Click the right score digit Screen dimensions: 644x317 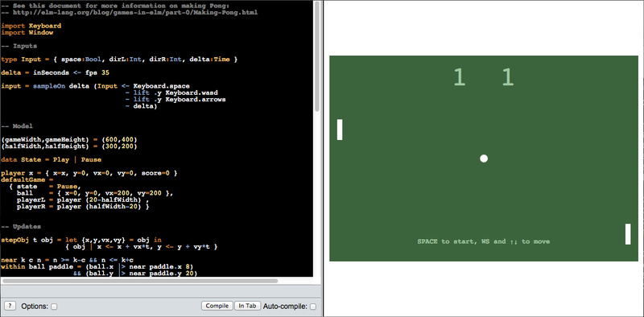pyautogui.click(x=508, y=77)
